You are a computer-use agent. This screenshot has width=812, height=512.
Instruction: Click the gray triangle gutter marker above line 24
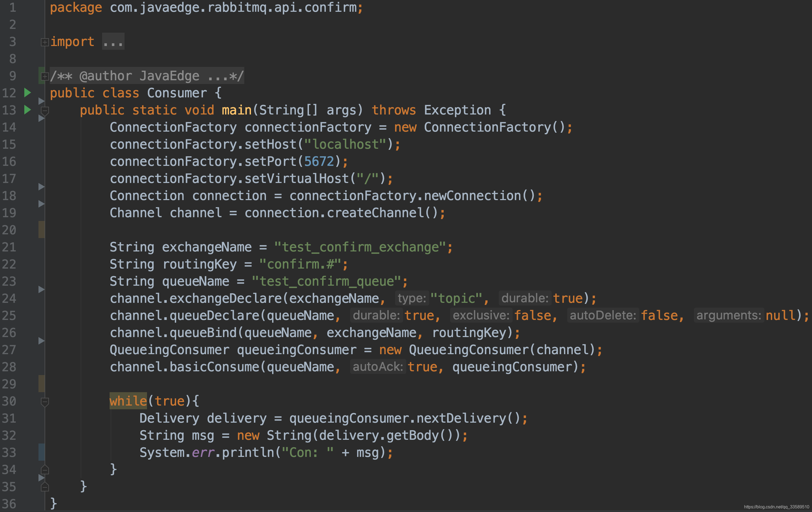tap(41, 289)
